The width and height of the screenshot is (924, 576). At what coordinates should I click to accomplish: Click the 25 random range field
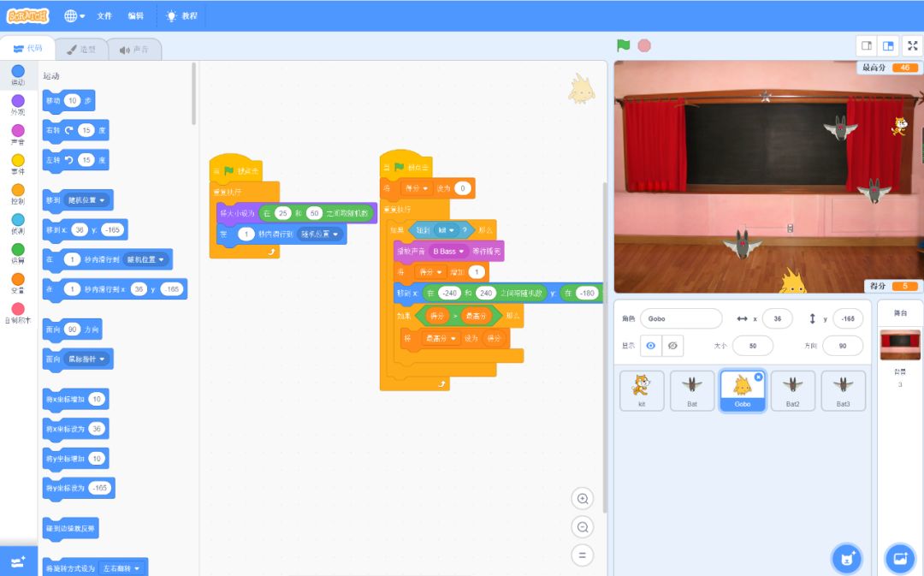(x=283, y=213)
